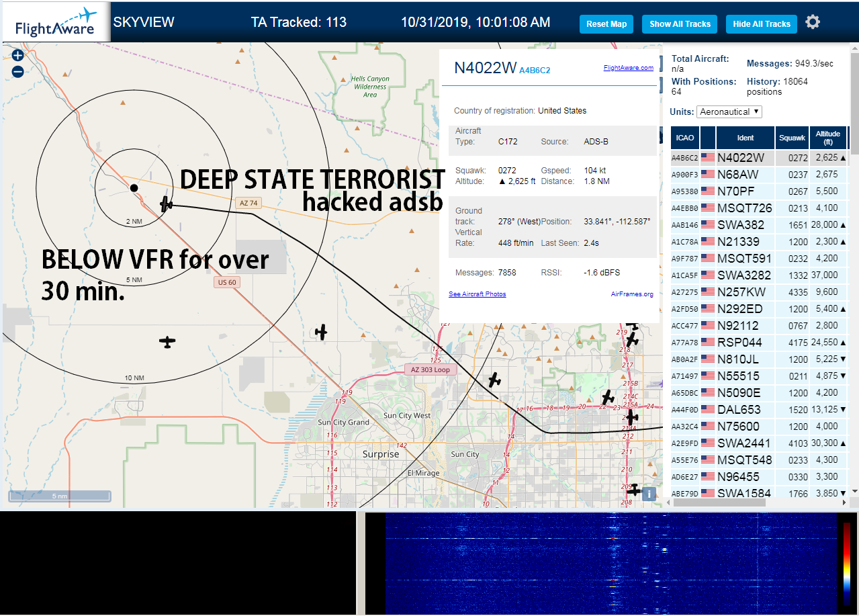
Task: Open the map attribution info button
Action: point(649,494)
